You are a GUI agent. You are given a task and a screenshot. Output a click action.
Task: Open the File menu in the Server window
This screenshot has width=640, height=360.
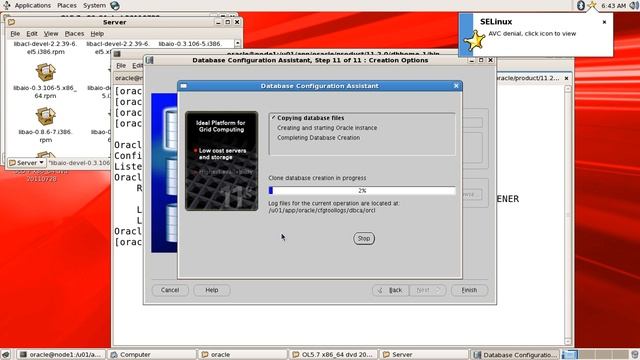15,33
